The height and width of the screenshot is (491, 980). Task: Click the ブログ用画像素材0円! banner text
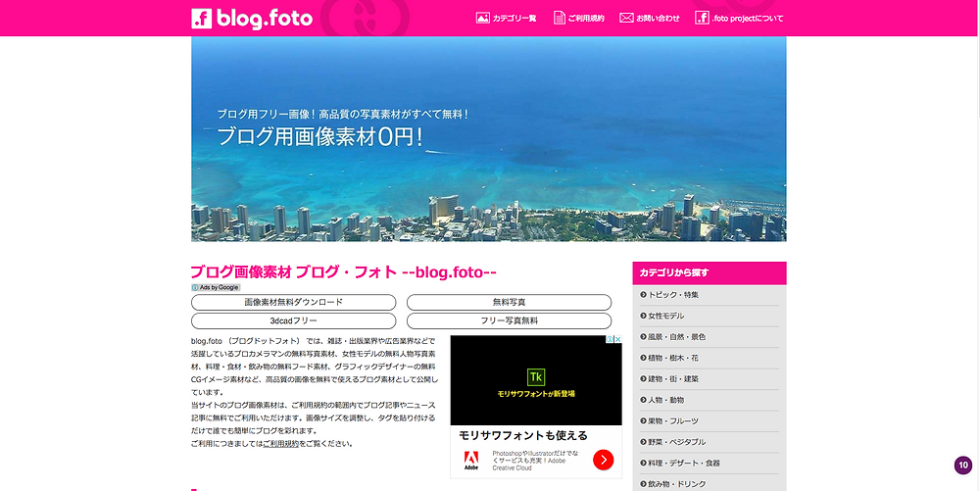click(x=319, y=137)
